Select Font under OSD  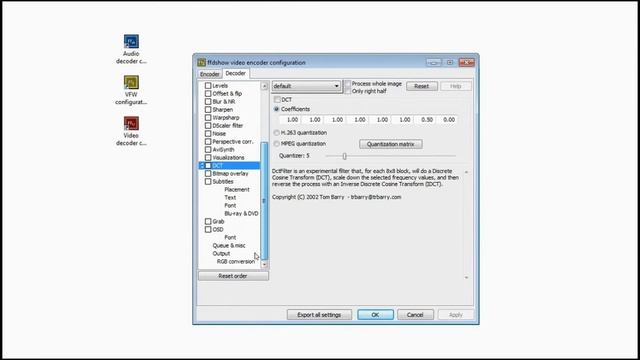230,237
